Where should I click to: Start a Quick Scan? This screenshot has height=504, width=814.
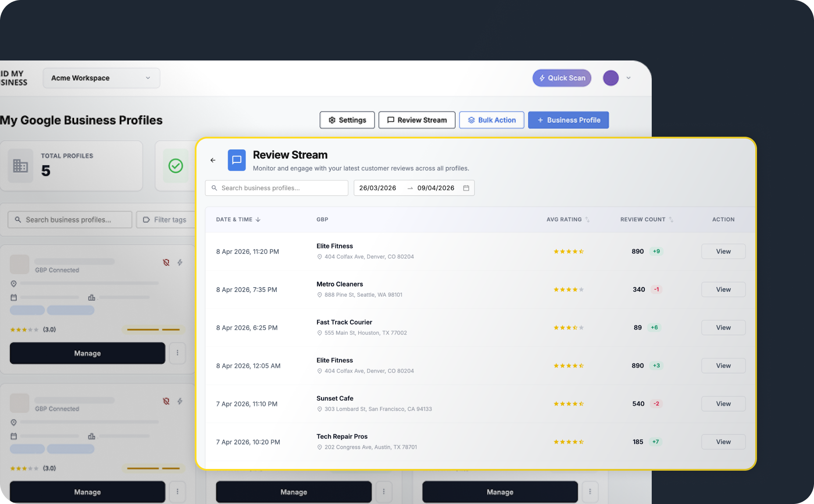click(562, 78)
